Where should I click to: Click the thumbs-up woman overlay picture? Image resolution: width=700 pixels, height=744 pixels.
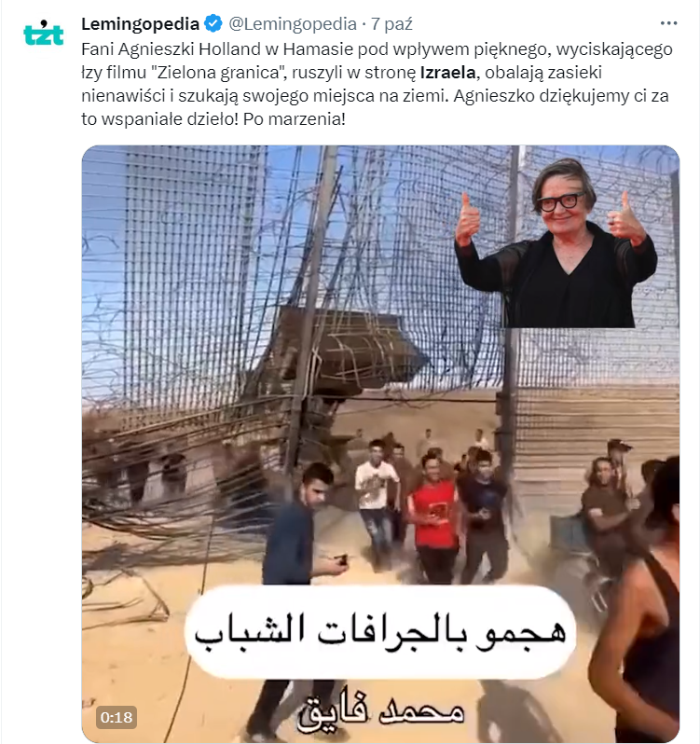[x=556, y=242]
